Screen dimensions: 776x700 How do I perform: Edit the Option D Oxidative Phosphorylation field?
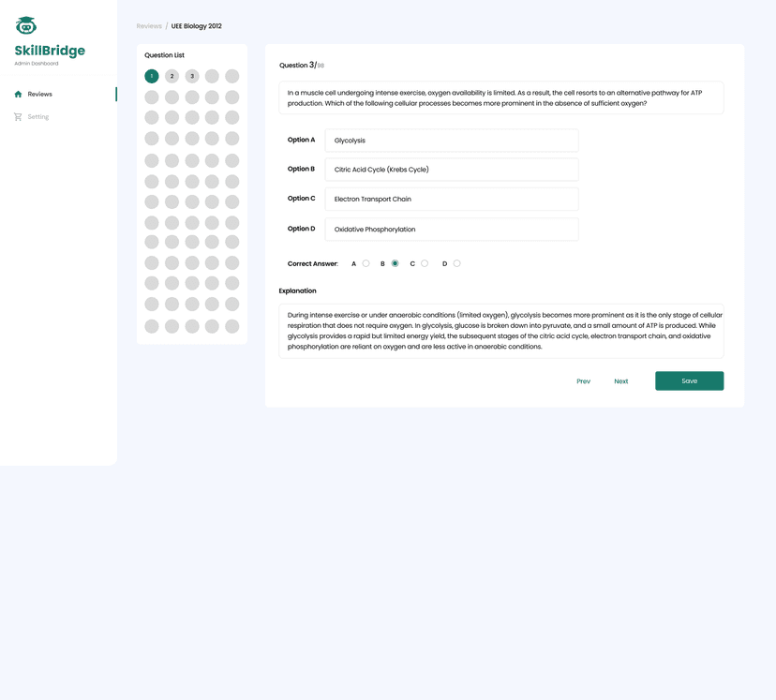click(x=452, y=230)
